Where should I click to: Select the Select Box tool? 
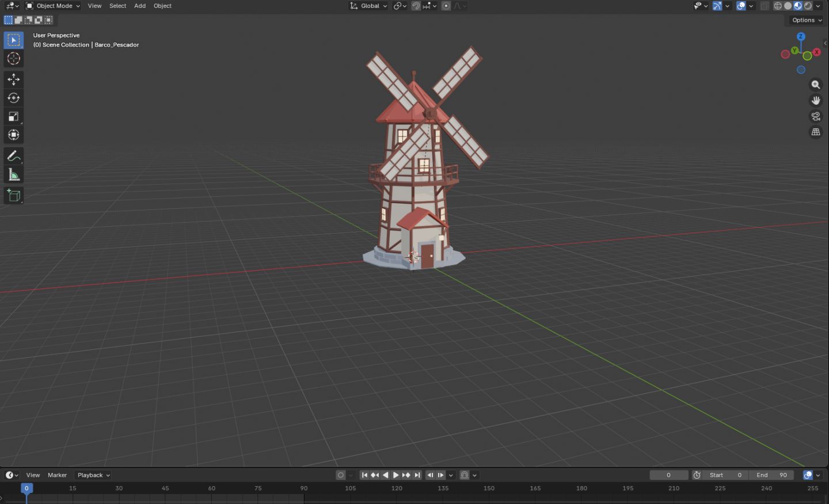14,40
